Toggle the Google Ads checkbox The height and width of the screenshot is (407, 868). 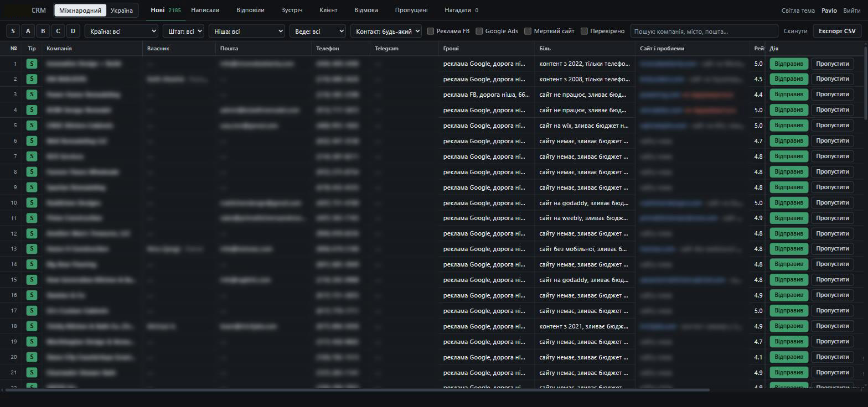coord(479,31)
